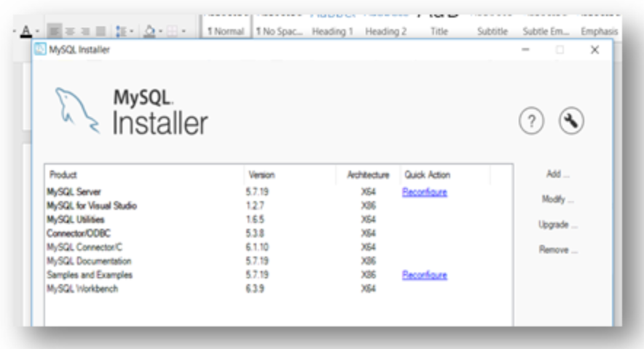Click the Upgrade... button

(557, 224)
